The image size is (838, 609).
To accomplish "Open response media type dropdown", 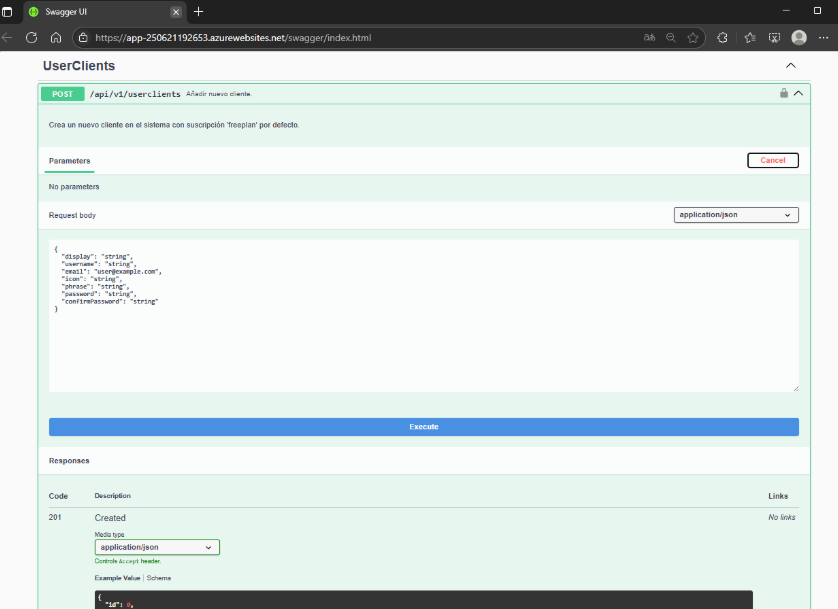I will pyautogui.click(x=157, y=547).
